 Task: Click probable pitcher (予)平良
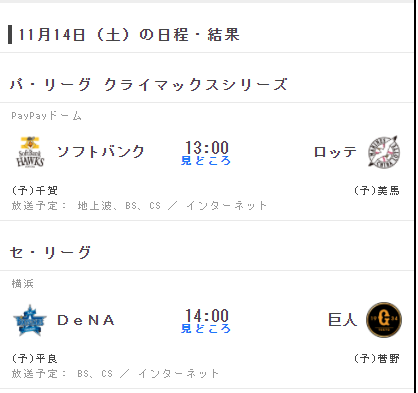pyautogui.click(x=35, y=358)
